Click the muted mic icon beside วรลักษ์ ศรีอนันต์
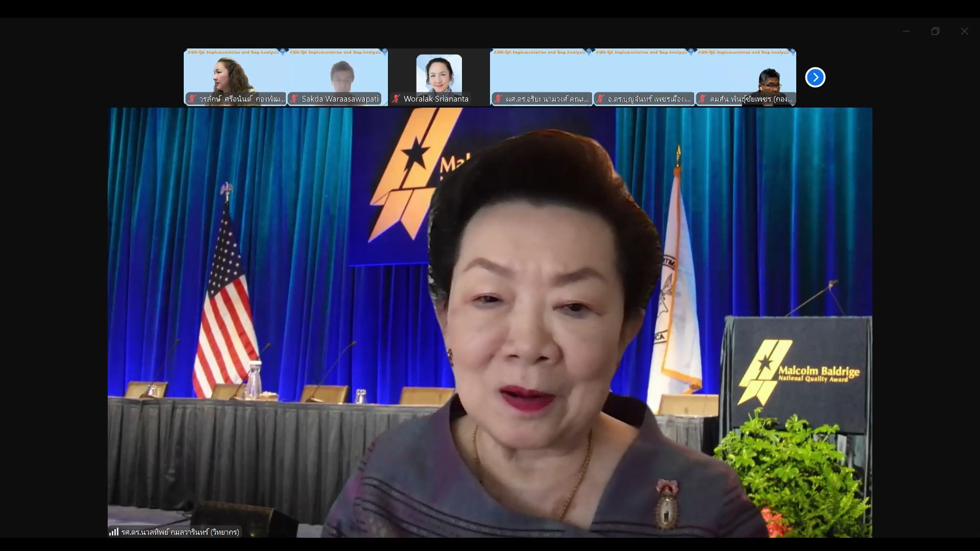 [x=192, y=99]
